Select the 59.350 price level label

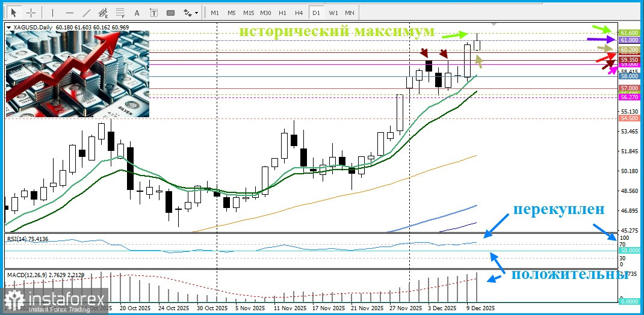point(629,60)
